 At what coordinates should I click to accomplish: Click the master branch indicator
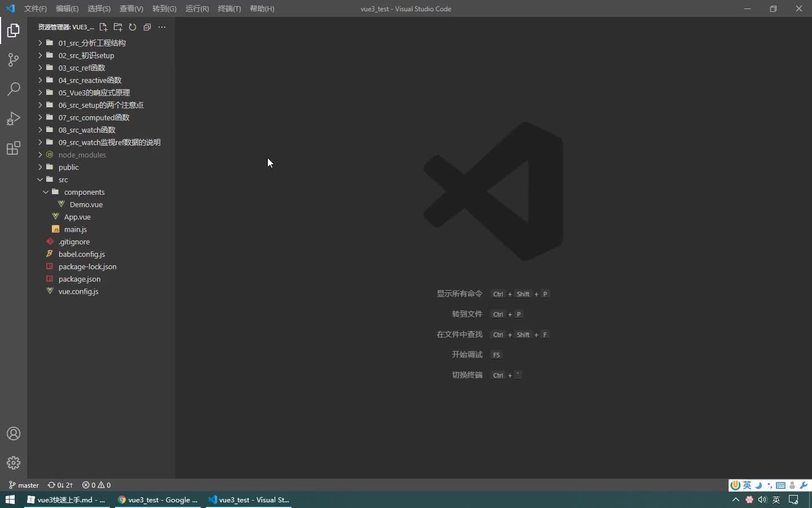24,485
